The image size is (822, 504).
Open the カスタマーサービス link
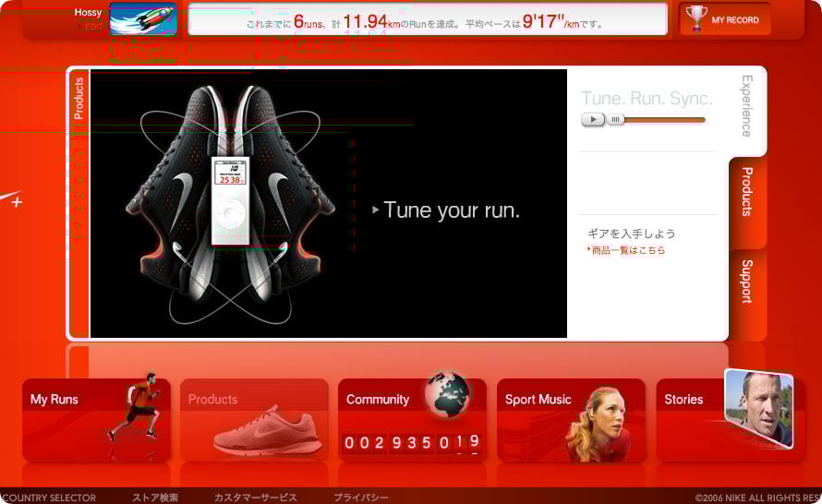(x=255, y=498)
